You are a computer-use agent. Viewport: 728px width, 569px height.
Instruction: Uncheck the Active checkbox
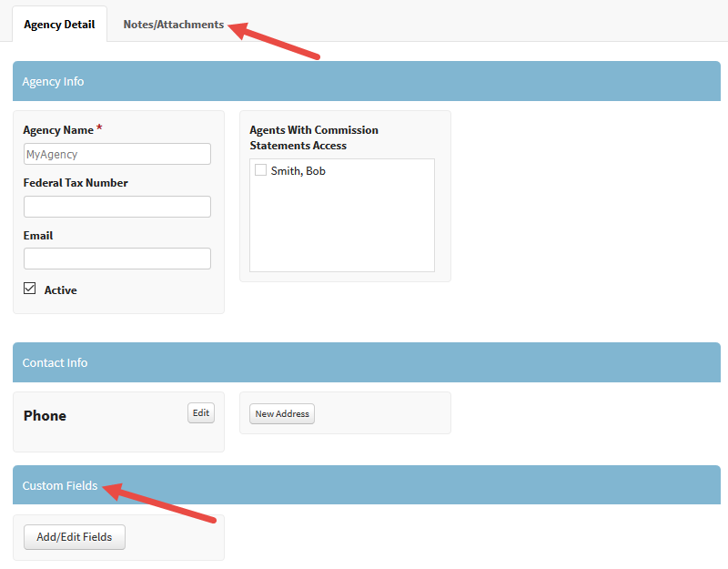[x=29, y=290]
